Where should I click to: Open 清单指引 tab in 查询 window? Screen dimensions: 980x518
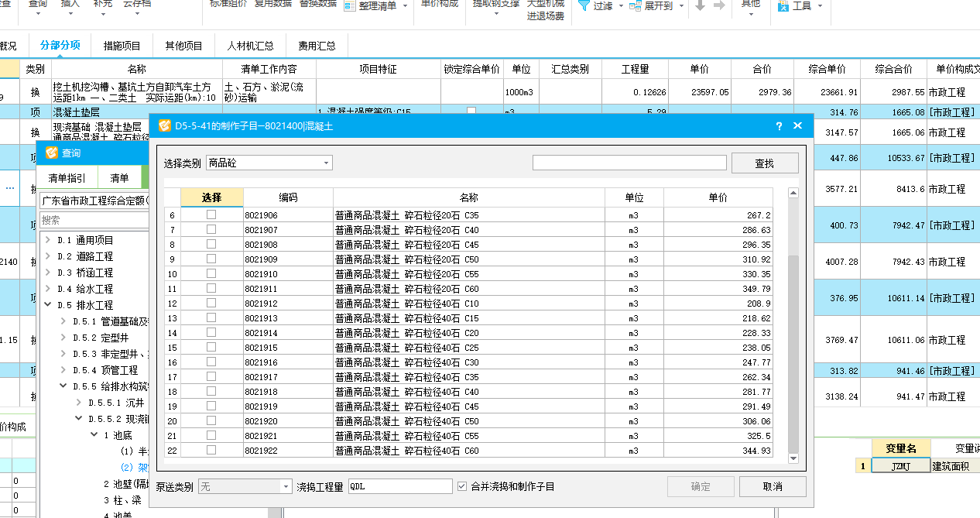[67, 178]
